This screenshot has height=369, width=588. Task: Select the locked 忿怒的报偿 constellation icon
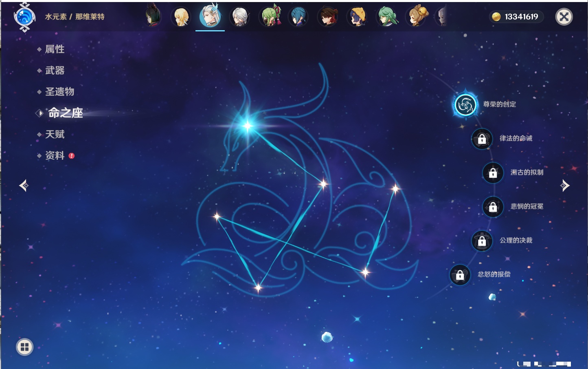460,275
